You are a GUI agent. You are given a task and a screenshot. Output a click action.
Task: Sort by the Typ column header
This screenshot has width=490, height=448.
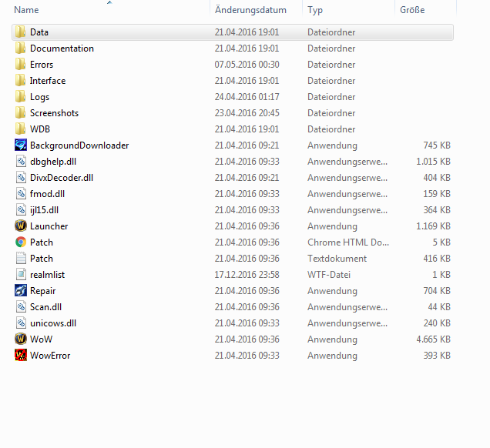click(x=315, y=10)
